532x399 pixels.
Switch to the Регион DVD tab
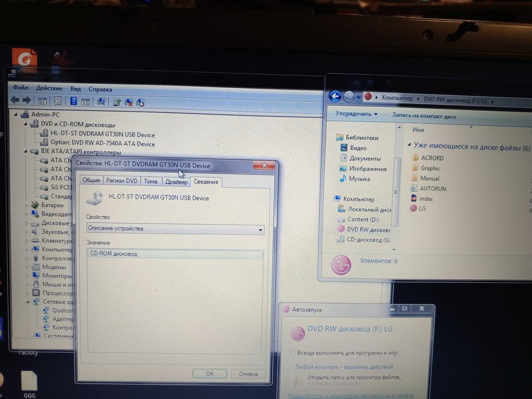pyautogui.click(x=122, y=181)
